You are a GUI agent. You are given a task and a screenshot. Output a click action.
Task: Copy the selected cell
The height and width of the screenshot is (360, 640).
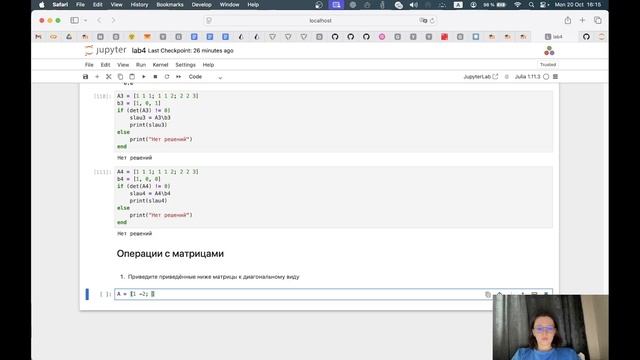coord(120,77)
